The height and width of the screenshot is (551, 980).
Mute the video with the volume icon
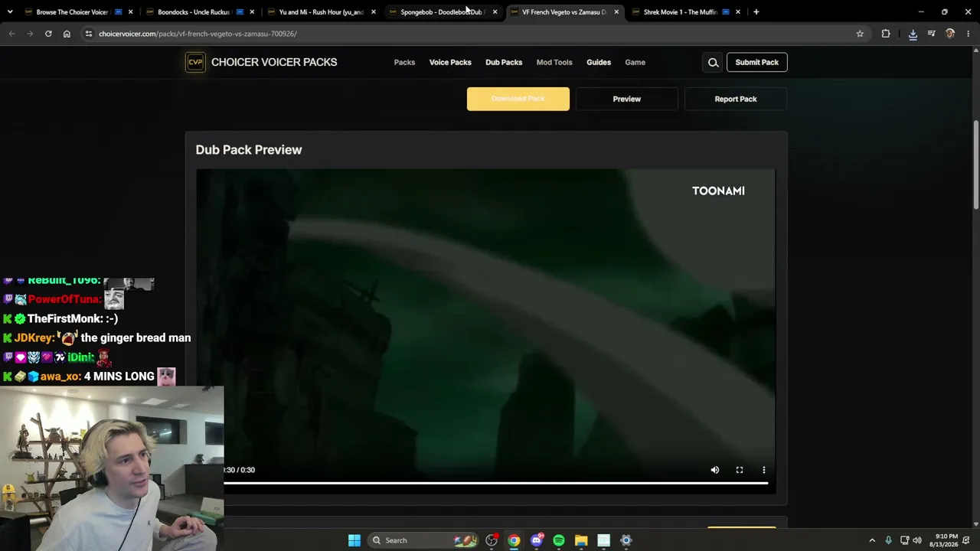click(715, 470)
